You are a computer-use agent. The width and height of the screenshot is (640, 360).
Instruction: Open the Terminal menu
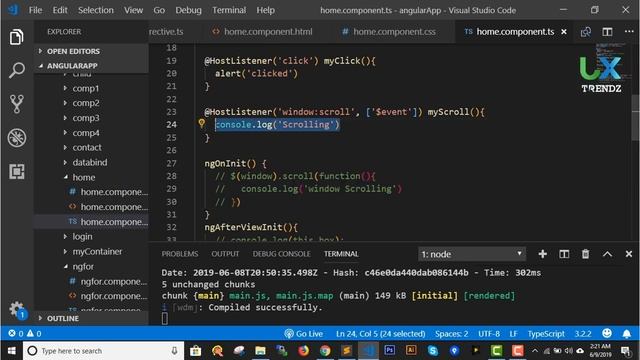click(x=229, y=10)
